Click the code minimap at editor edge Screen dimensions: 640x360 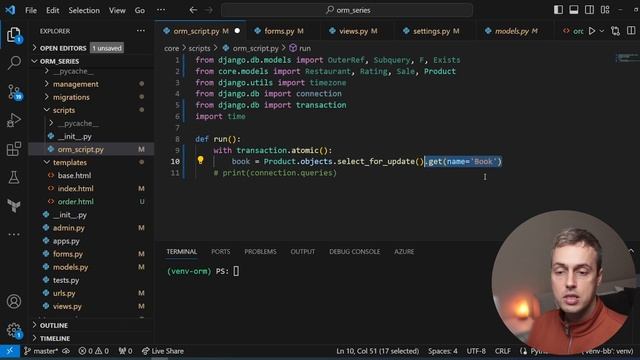pyautogui.click(x=627, y=58)
